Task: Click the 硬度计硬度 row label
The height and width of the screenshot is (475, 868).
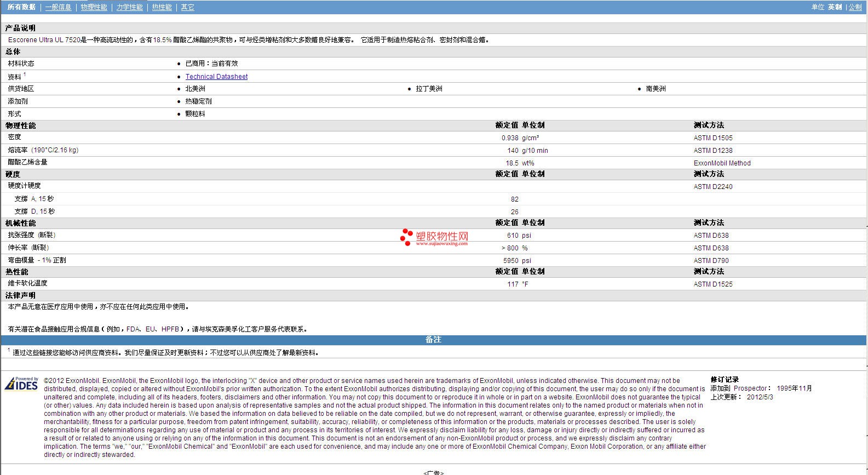Action: pos(24,186)
